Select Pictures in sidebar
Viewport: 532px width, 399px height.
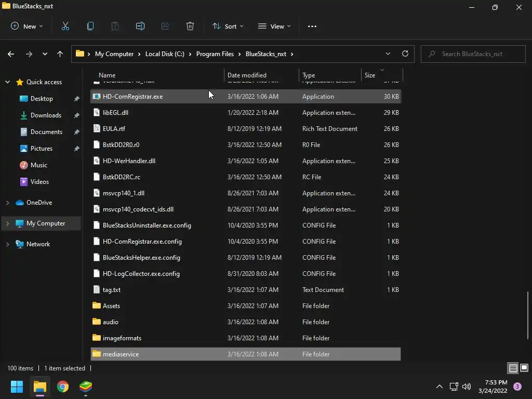tap(42, 148)
